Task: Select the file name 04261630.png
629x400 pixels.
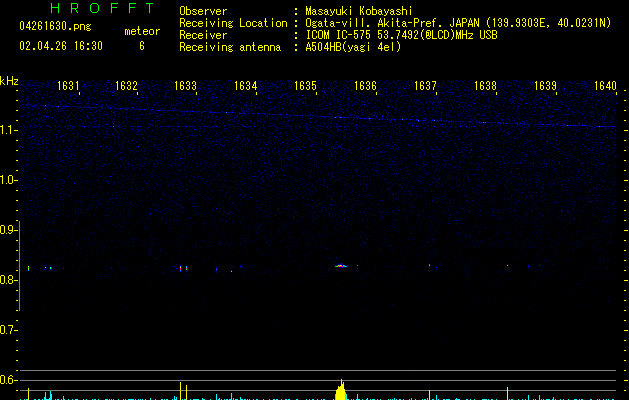Action: point(55,26)
